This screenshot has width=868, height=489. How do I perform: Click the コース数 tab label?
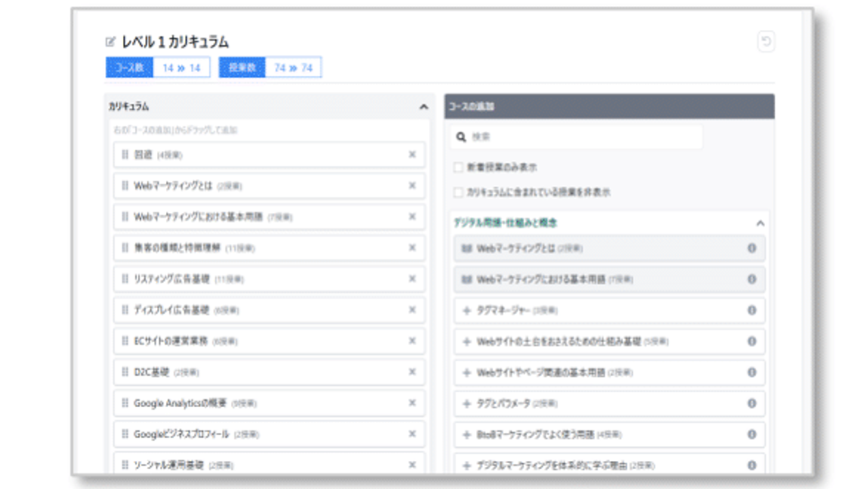(129, 68)
